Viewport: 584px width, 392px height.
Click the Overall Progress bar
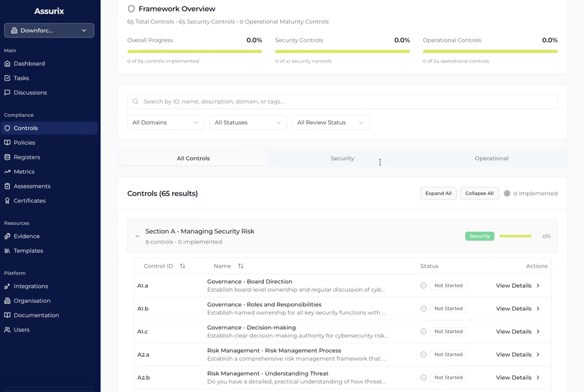pyautogui.click(x=194, y=52)
